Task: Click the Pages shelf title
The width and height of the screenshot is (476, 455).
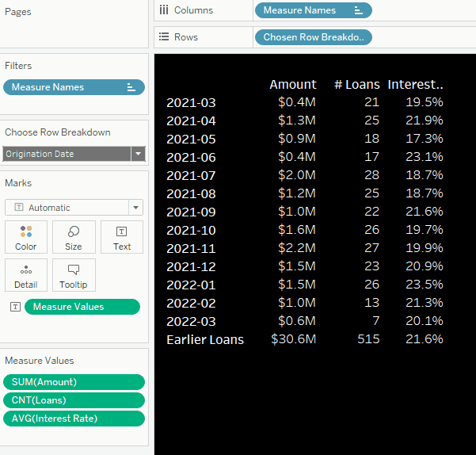Action: coord(18,12)
